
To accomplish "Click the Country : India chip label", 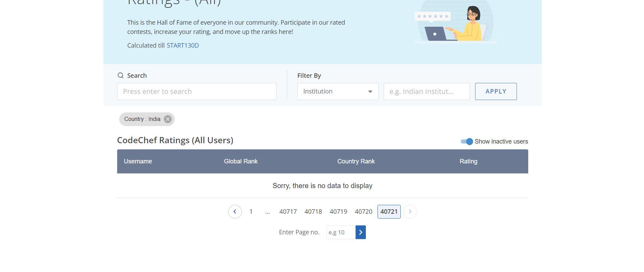I will coord(142,119).
